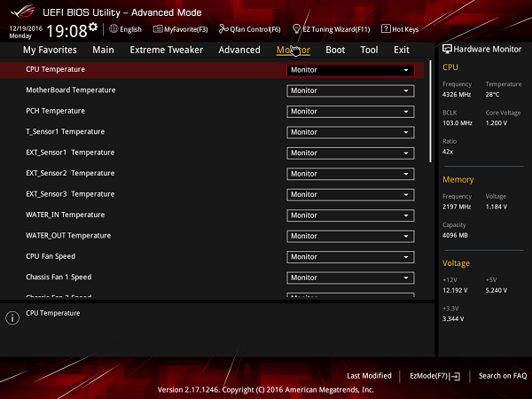This screenshot has width=532, height=399.
Task: Expand the PCH Temperature dropdown
Action: (350, 112)
